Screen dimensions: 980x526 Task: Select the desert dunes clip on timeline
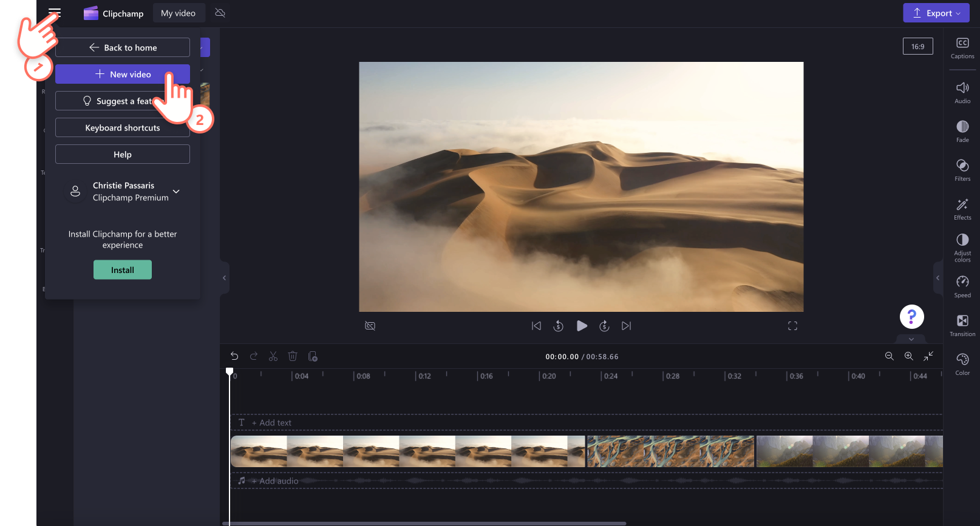[x=407, y=451]
